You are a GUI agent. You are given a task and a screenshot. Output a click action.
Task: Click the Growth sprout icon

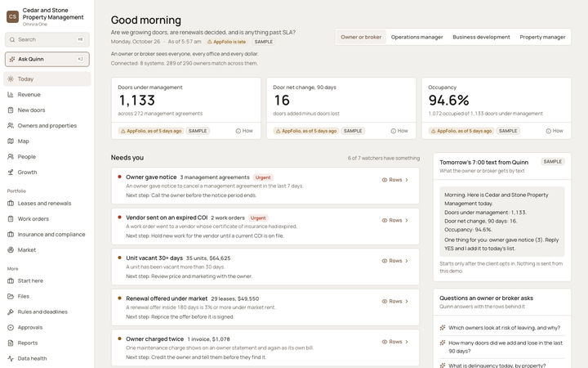[11, 173]
